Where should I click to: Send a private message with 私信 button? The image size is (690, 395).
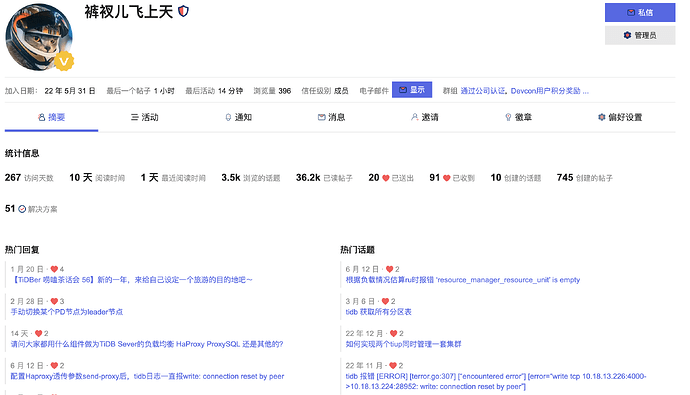pos(640,12)
